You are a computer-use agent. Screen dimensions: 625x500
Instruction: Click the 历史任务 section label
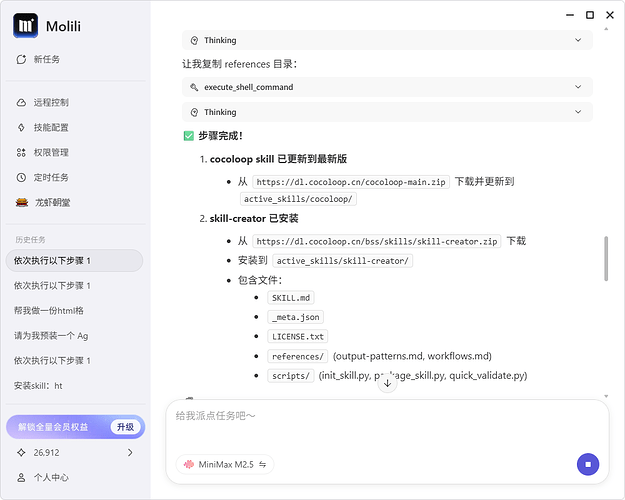[x=30, y=240]
